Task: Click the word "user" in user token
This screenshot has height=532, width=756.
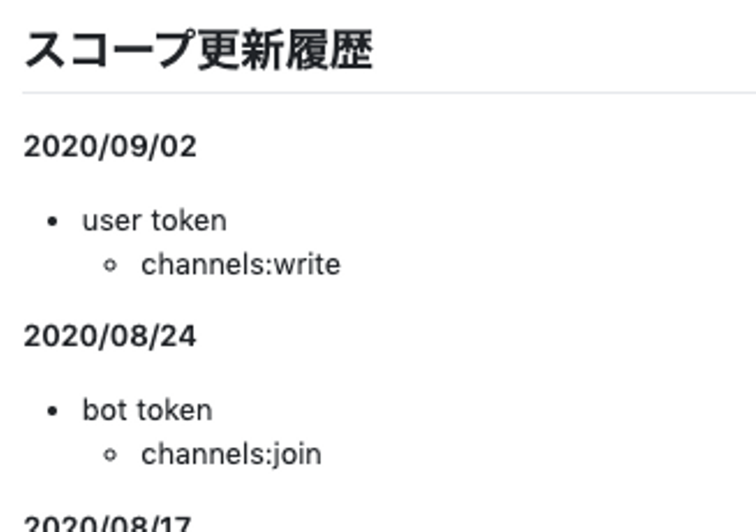Action: (112, 221)
